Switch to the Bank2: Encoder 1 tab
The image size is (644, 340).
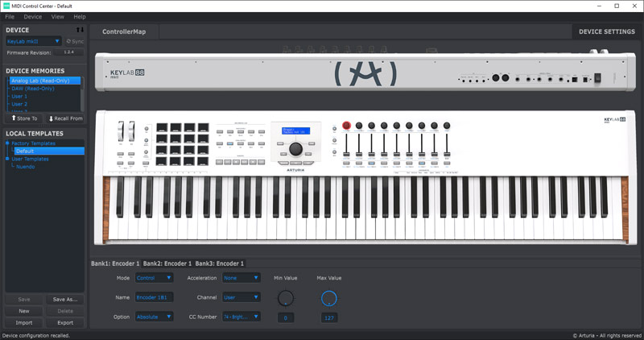point(167,263)
